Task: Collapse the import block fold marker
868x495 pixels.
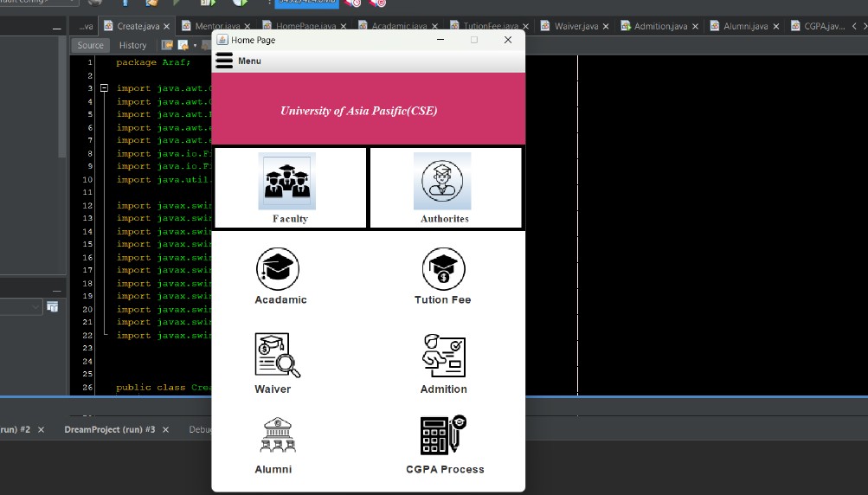Action: (x=104, y=88)
